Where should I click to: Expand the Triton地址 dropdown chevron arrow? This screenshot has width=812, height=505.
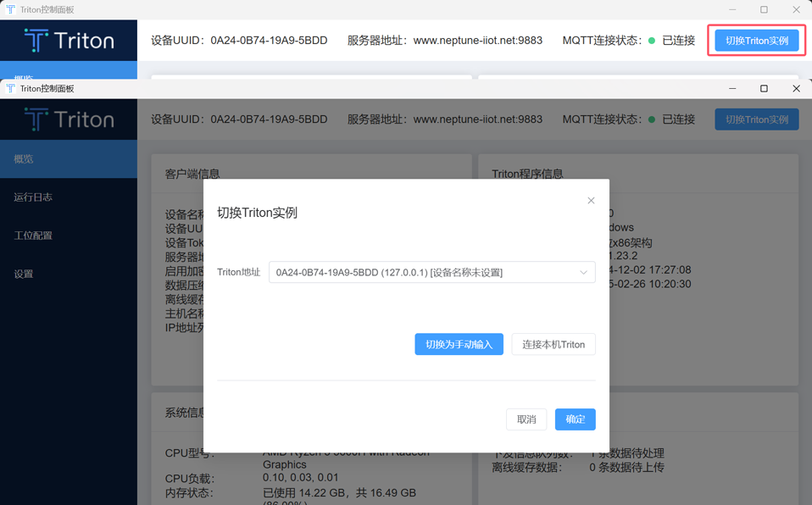coord(583,273)
